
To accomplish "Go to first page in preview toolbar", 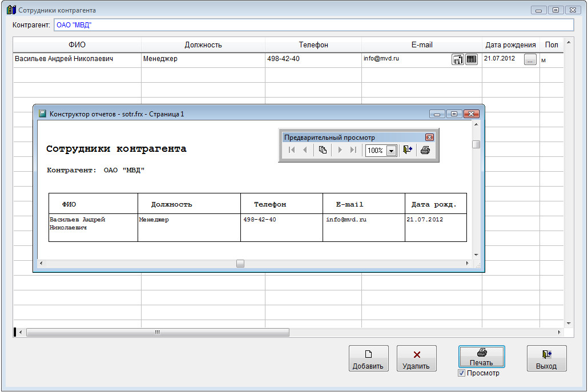I will [292, 150].
